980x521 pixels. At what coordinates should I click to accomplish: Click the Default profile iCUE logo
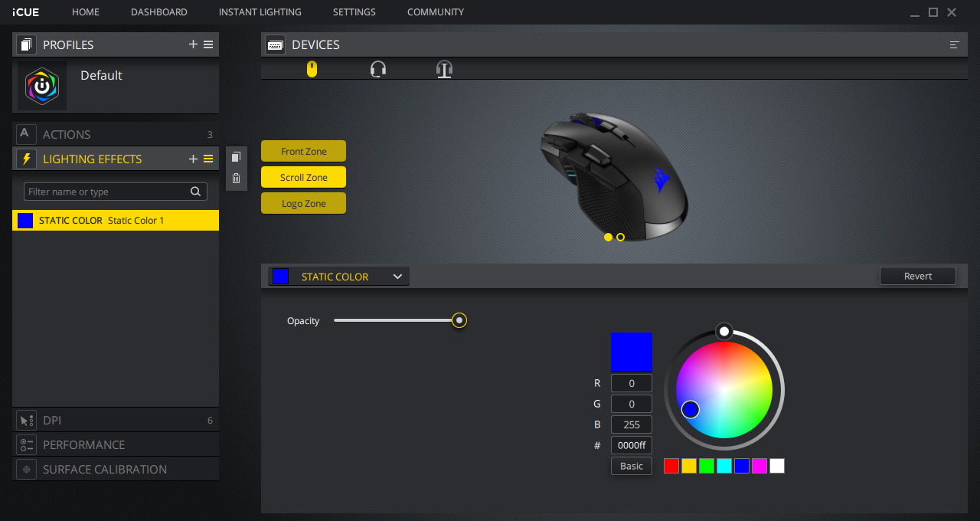pyautogui.click(x=42, y=86)
